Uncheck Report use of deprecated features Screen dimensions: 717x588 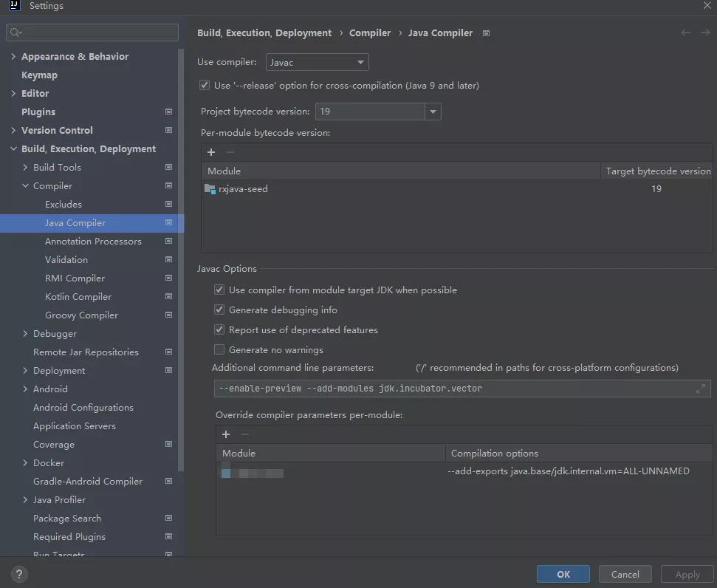(x=219, y=329)
